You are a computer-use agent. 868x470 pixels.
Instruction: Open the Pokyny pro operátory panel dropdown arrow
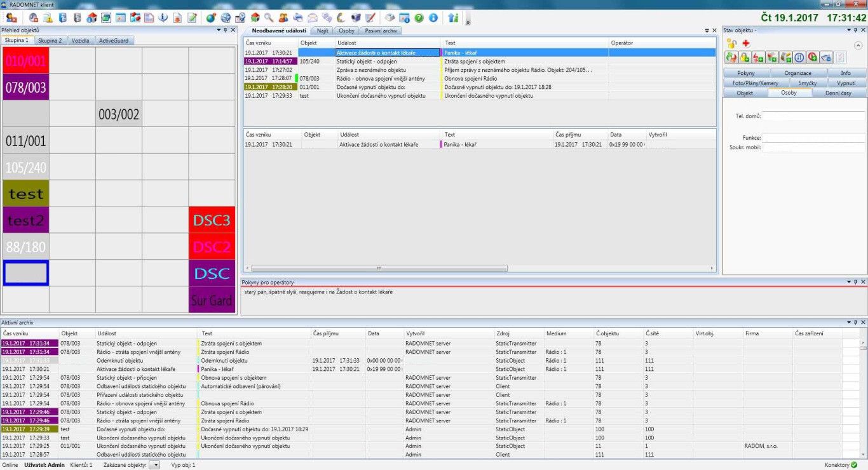(848, 282)
